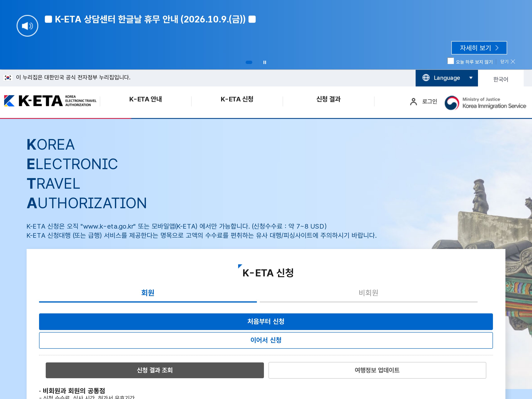This screenshot has height=399, width=532.
Task: Click 처음부터 신청 button
Action: click(x=266, y=321)
